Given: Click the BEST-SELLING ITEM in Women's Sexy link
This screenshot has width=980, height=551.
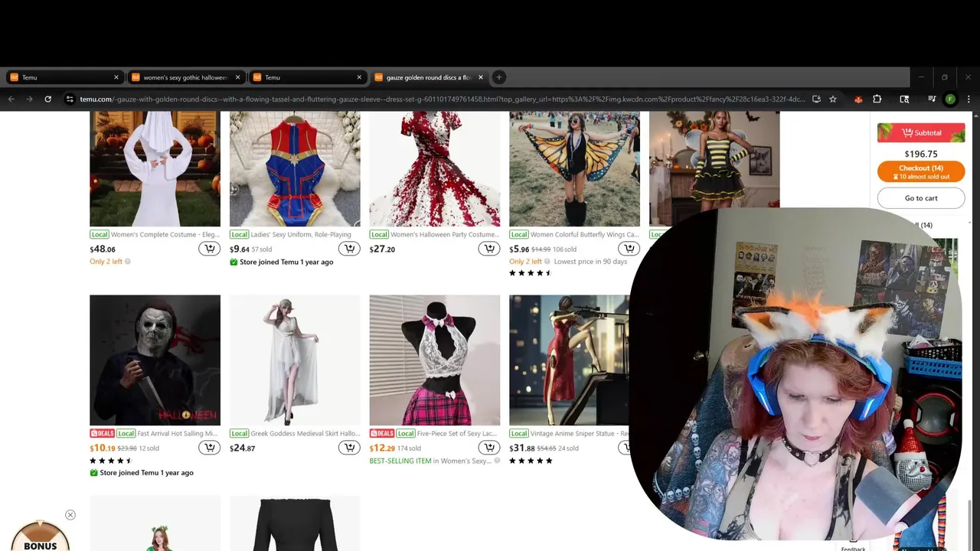Looking at the screenshot, I should 432,461.
